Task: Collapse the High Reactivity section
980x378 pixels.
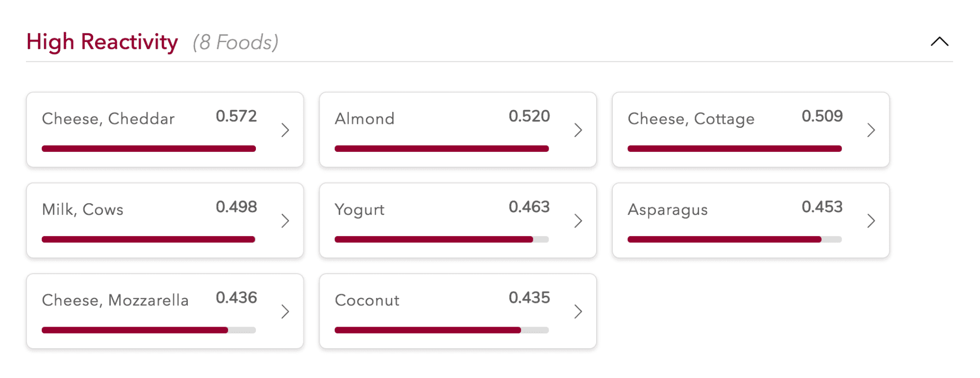Action: coord(939,42)
